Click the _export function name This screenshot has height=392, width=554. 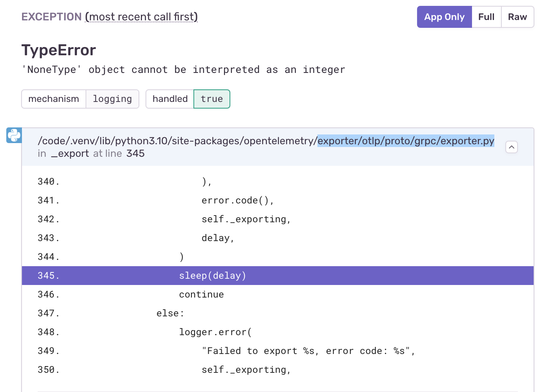pyautogui.click(x=71, y=153)
